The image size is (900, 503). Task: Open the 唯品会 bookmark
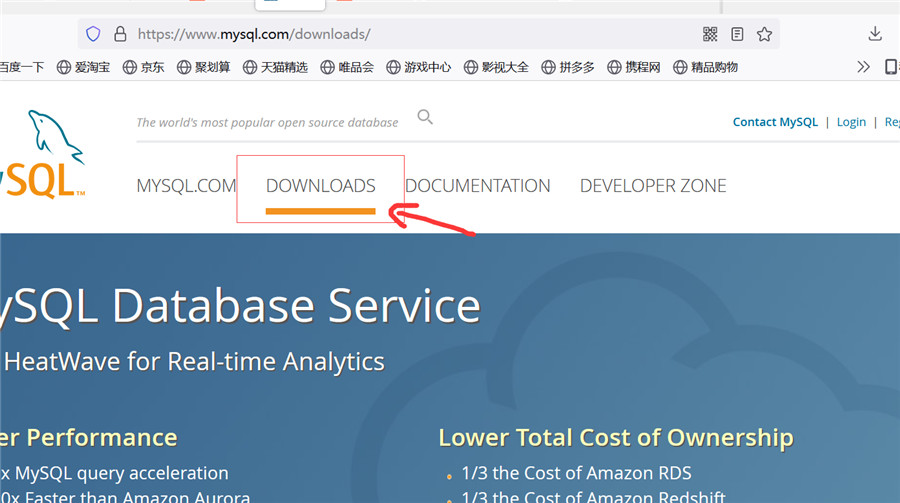[347, 67]
